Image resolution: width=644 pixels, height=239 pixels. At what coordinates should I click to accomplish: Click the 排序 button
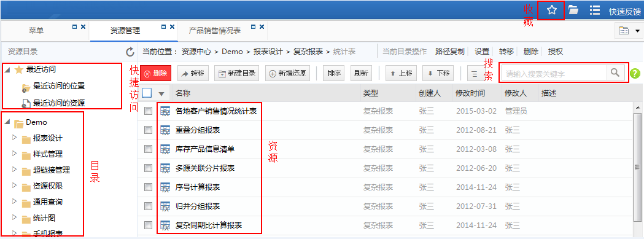coord(334,73)
